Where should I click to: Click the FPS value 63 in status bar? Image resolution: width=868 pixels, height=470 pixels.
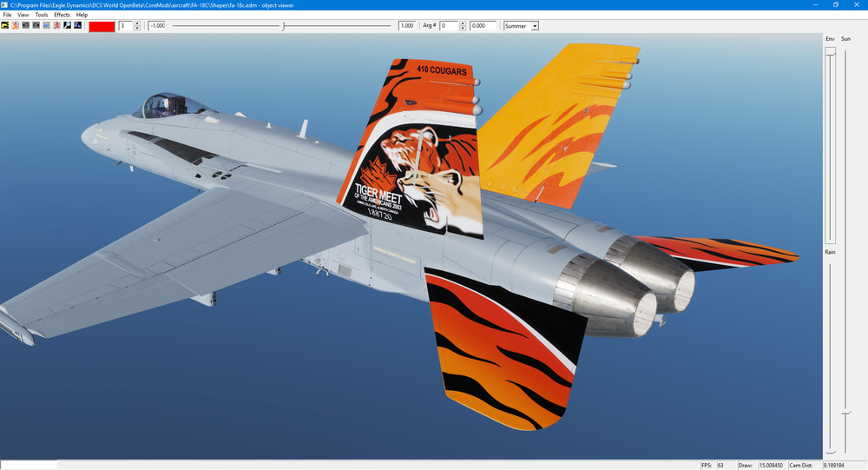coord(720,465)
